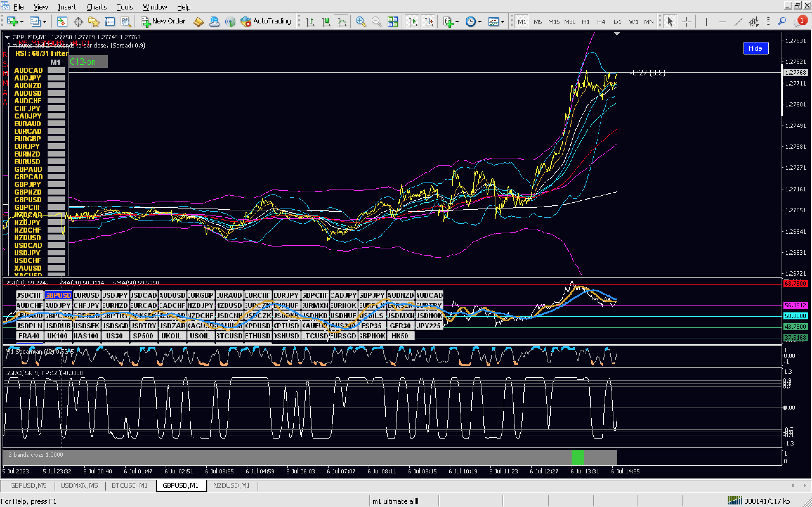This screenshot has height=507, width=812.
Task: Tile windows using the grid icon
Action: pos(392,22)
